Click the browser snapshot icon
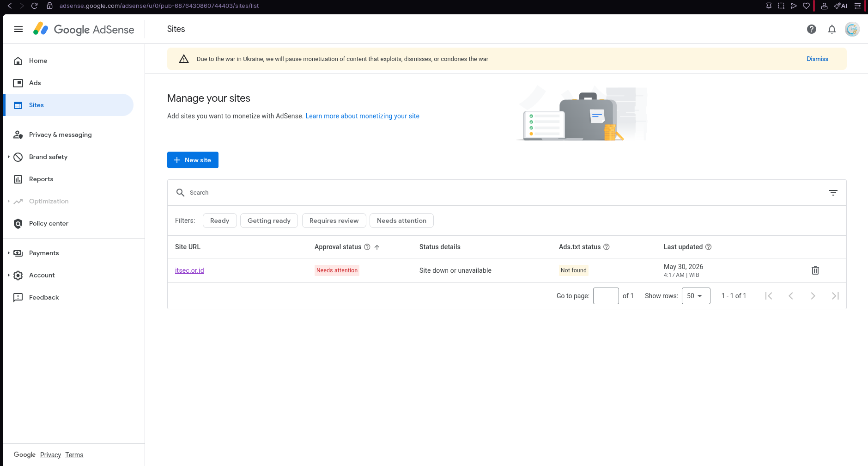Image resolution: width=868 pixels, height=466 pixels. coord(781,6)
